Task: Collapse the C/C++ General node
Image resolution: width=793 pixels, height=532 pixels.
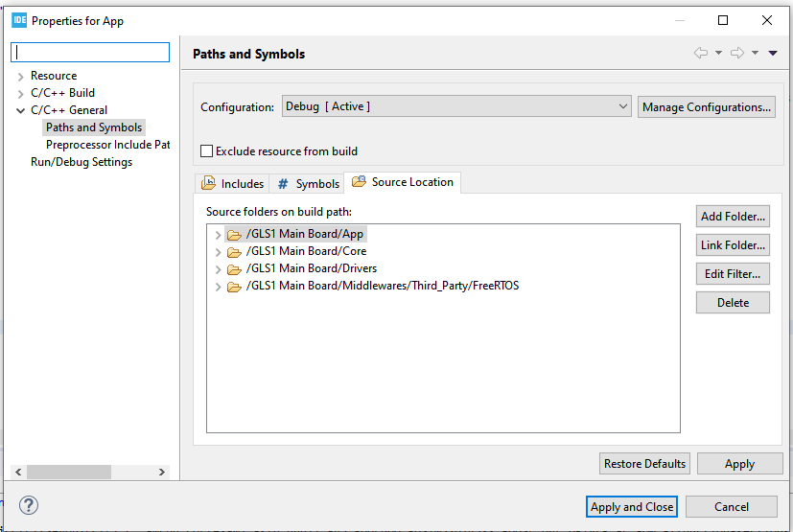Action: point(21,111)
